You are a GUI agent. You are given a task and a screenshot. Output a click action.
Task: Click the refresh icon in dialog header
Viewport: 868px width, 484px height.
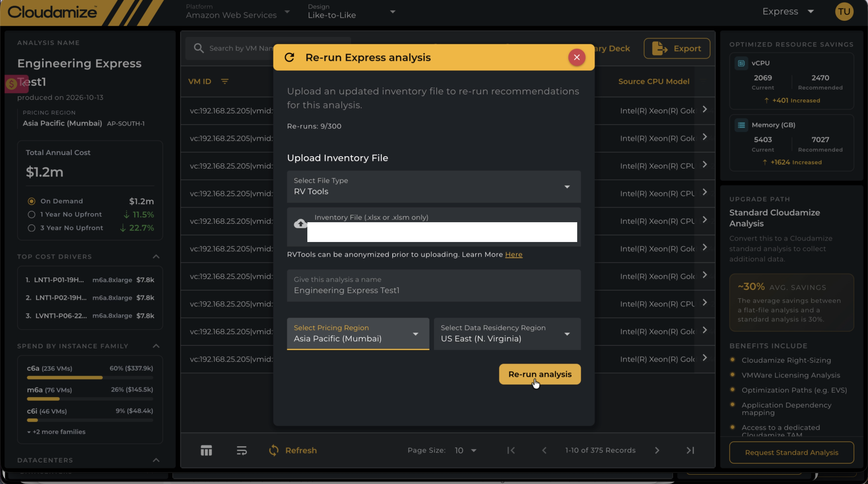click(289, 57)
